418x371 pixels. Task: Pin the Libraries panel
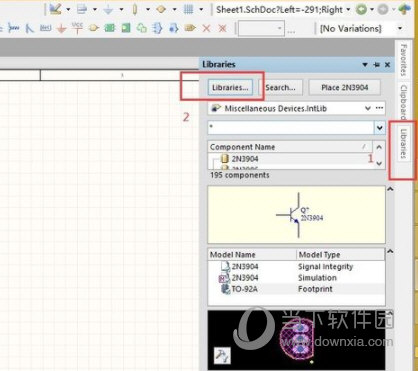377,65
